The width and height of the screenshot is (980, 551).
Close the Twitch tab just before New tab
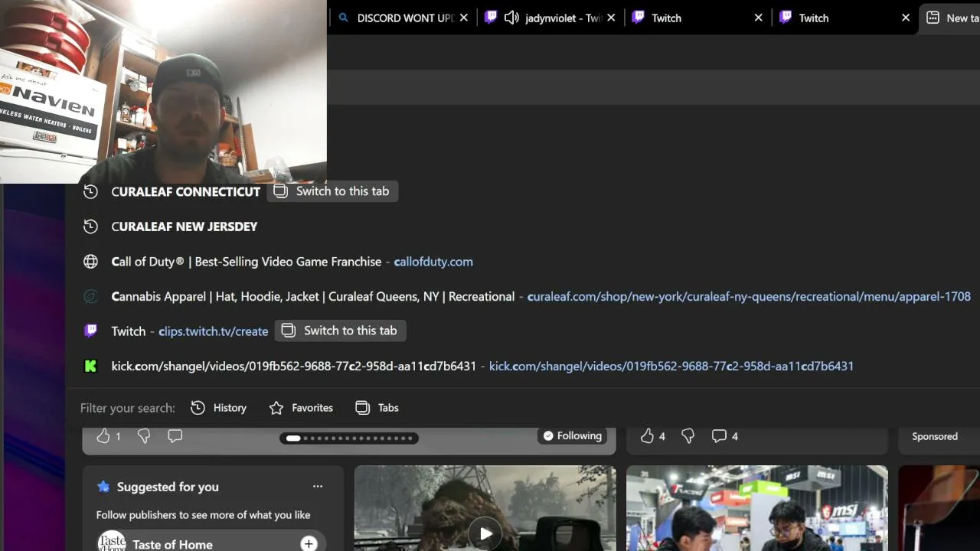coord(905,18)
